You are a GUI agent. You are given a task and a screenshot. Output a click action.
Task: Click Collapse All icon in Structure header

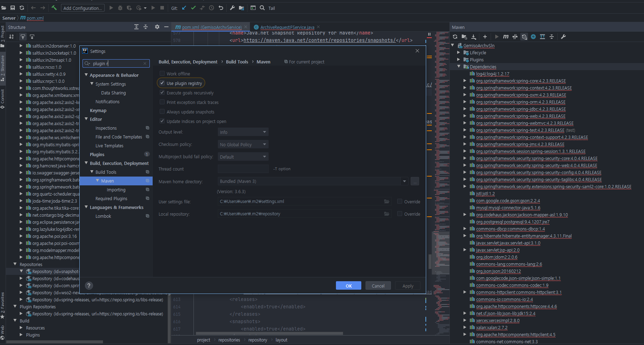tap(146, 27)
